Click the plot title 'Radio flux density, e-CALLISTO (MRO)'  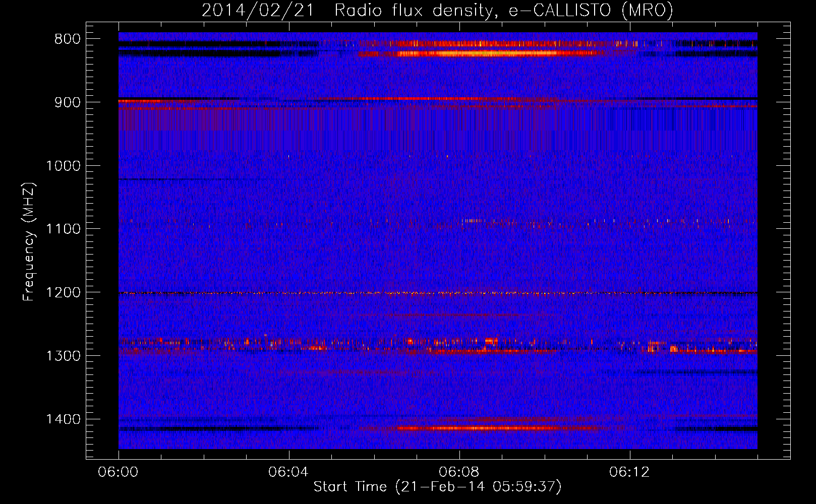(x=504, y=10)
